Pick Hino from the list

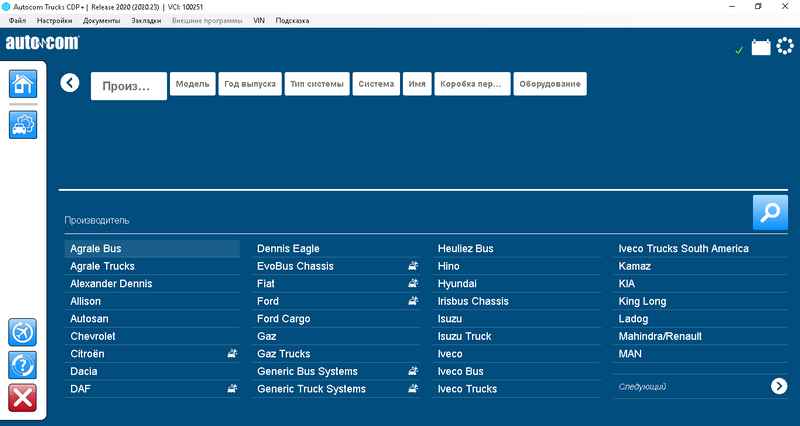click(517, 266)
